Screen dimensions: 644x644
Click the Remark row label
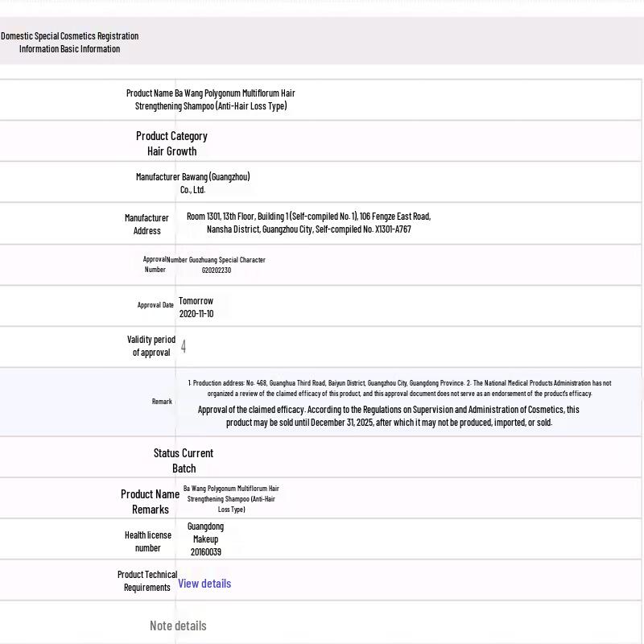162,402
